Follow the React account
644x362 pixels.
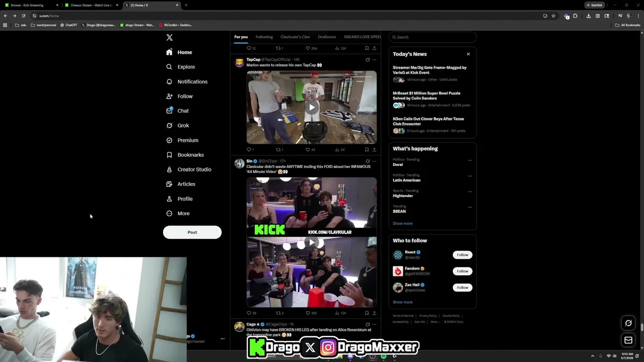(x=462, y=255)
